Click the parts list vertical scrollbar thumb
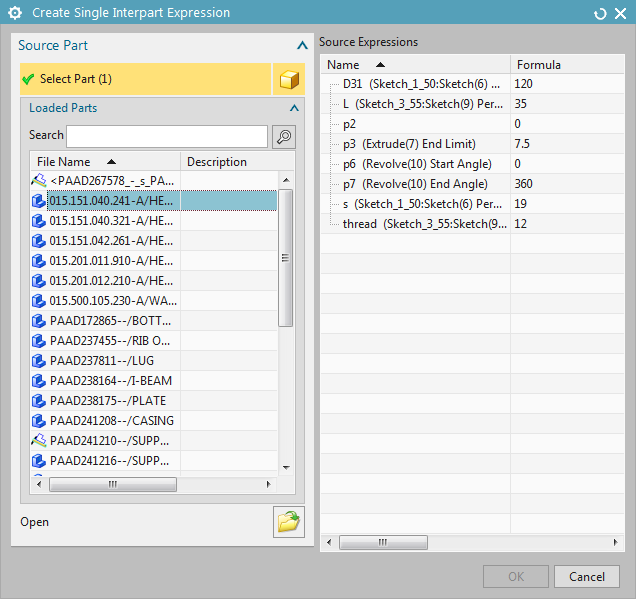 tap(286, 258)
